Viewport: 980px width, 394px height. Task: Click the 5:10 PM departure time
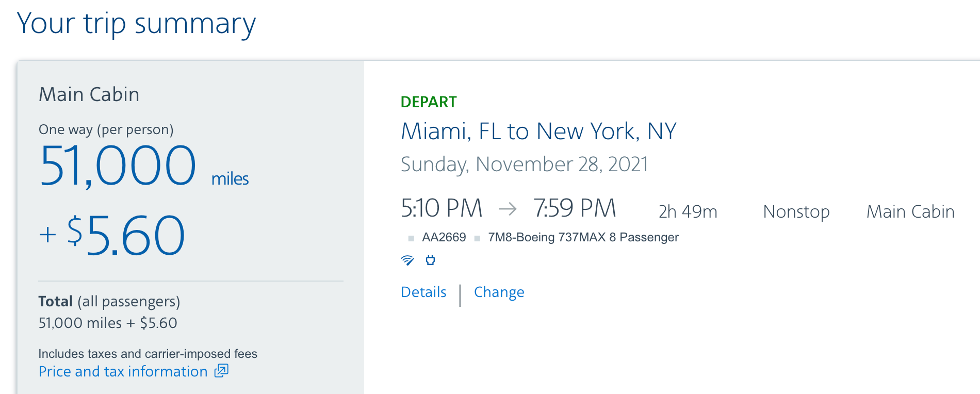coord(442,209)
